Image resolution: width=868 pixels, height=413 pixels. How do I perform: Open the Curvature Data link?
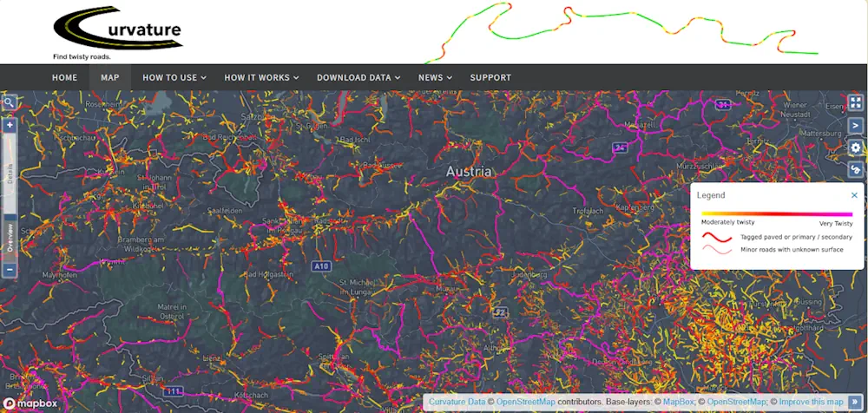(x=457, y=402)
